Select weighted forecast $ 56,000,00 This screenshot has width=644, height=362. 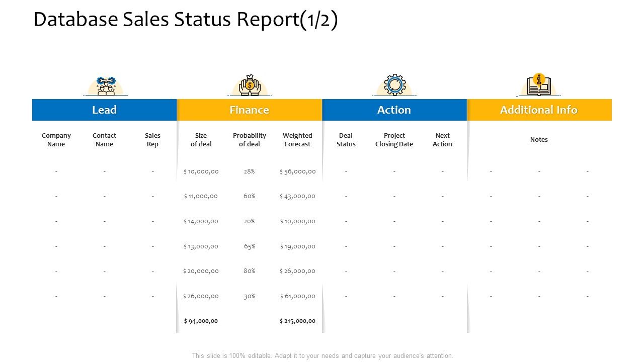(x=297, y=171)
